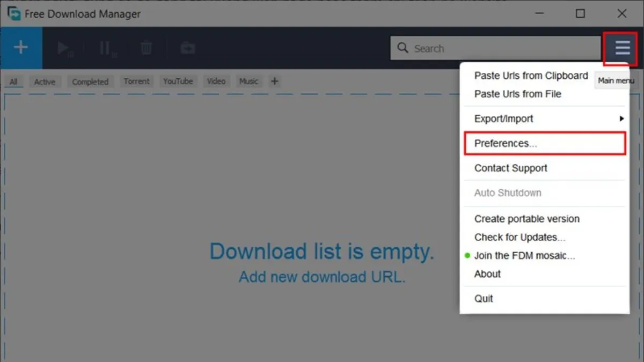644x362 pixels.
Task: Open the Main menu hamburger icon
Action: (x=621, y=48)
